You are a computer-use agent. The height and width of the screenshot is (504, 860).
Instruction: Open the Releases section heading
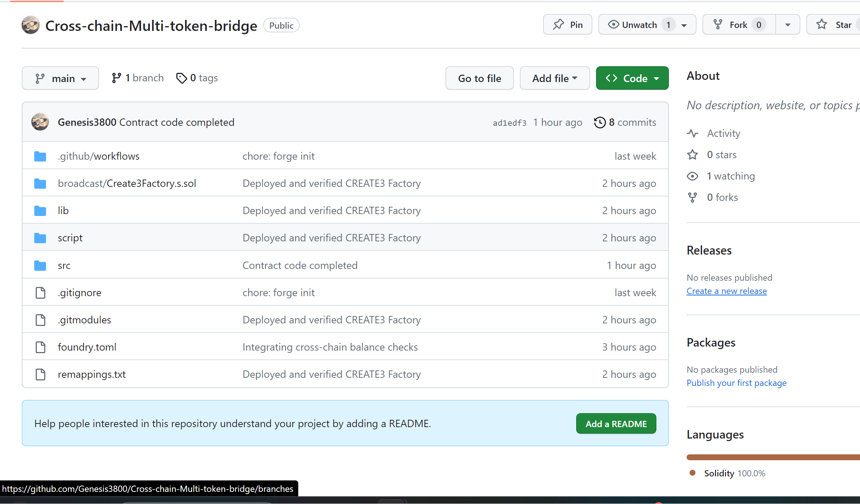709,251
